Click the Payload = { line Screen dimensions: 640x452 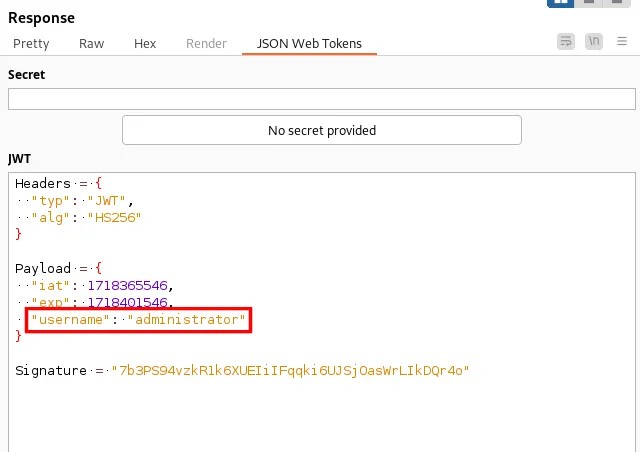point(58,268)
